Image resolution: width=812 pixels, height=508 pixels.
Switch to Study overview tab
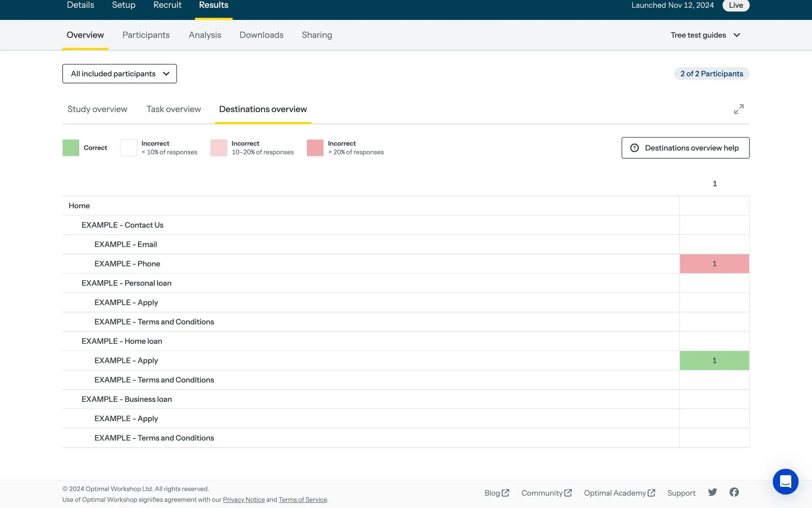(x=97, y=109)
